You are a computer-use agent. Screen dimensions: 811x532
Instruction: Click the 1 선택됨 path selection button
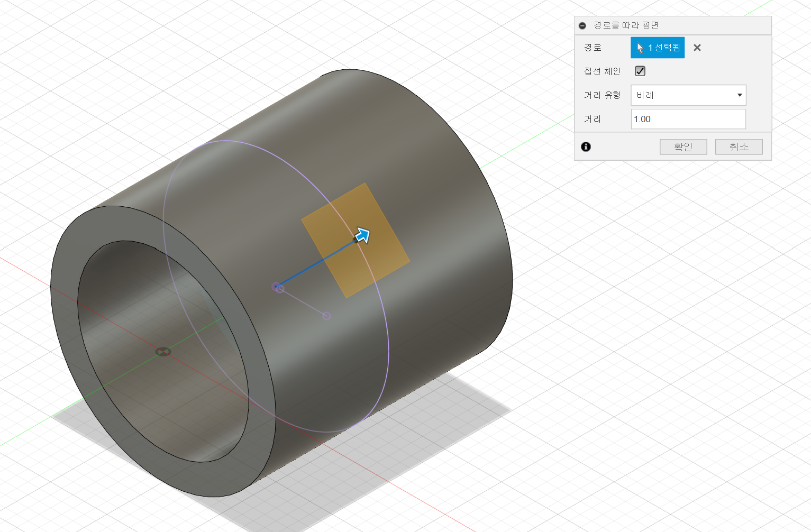[658, 48]
